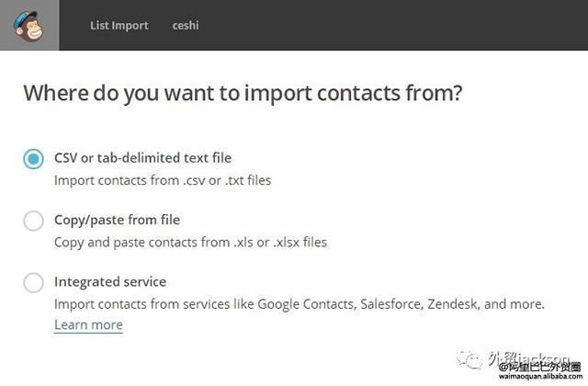This screenshot has height=386, width=588.
Task: Open the ceshi list nav item
Action: coord(186,25)
